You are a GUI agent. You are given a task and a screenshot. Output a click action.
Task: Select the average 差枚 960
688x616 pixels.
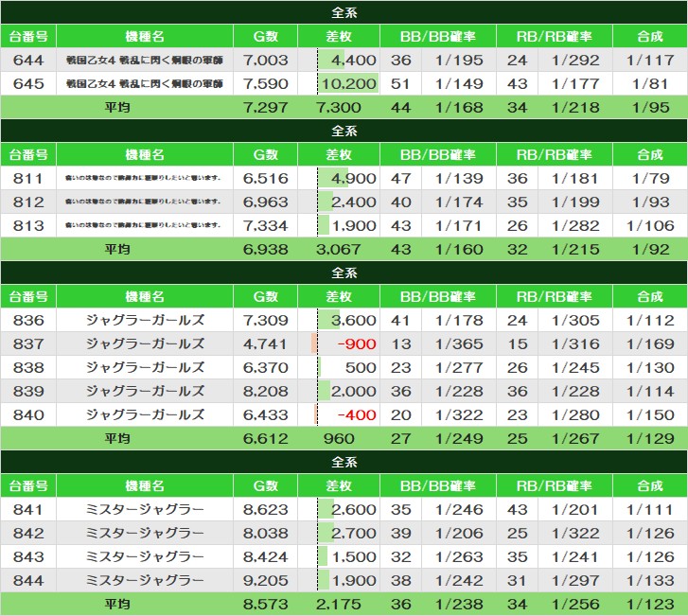339,439
